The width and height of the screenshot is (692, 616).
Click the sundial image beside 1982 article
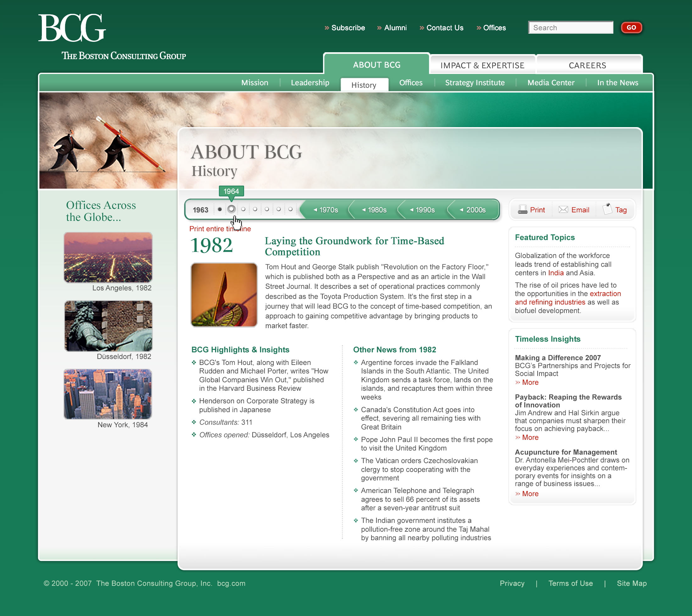pos(224,294)
